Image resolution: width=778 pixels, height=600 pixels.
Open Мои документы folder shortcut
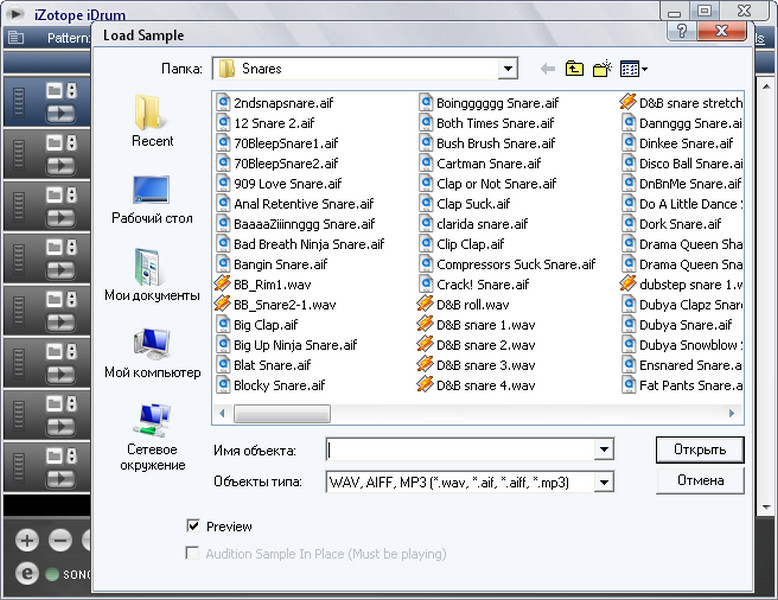152,274
